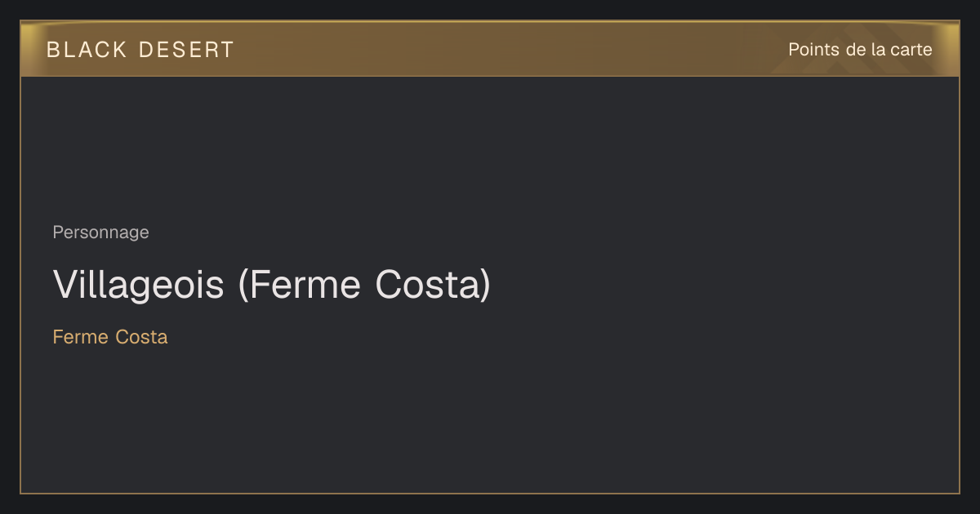The image size is (980, 514).
Task: Click the words "de la" in header link
Action: (x=866, y=50)
